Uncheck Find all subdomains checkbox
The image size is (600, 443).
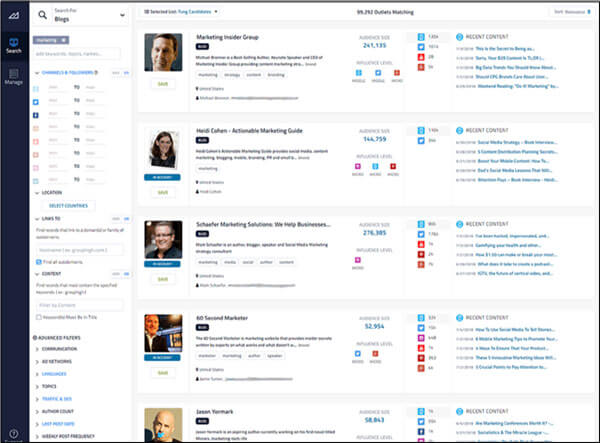pos(39,262)
